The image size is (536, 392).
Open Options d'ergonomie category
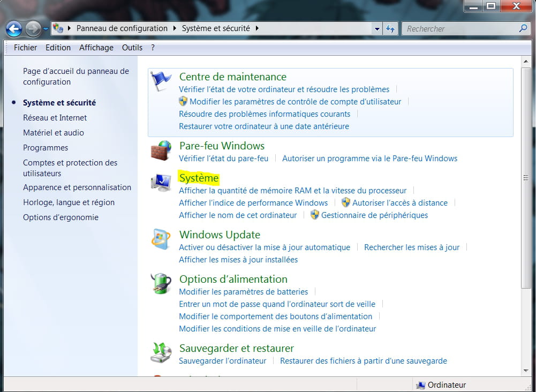pos(61,217)
